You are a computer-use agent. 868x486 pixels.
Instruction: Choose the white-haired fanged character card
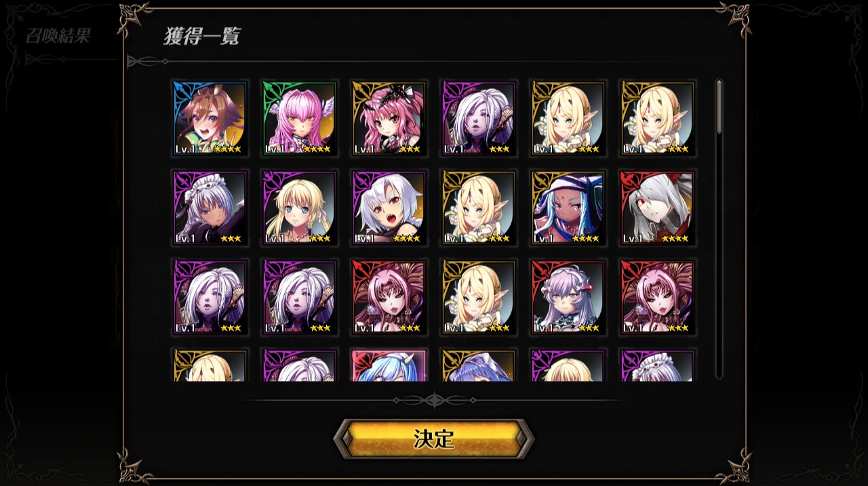pos(389,208)
